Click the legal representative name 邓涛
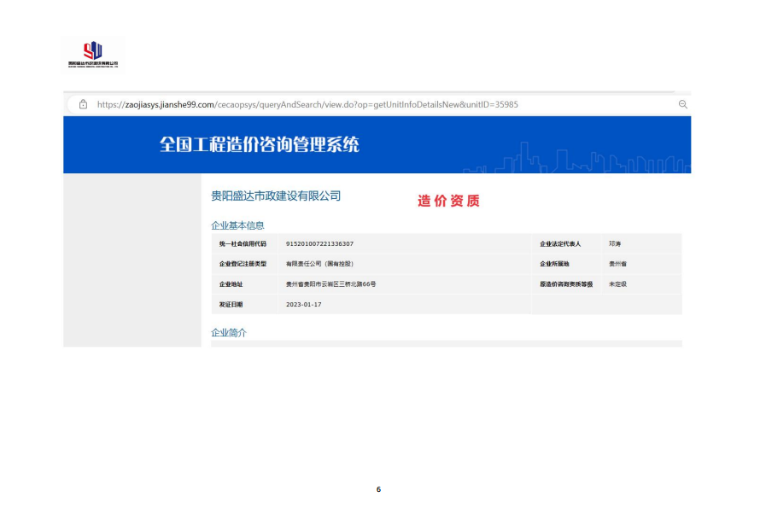Image resolution: width=760 pixels, height=532 pixels. pos(615,243)
